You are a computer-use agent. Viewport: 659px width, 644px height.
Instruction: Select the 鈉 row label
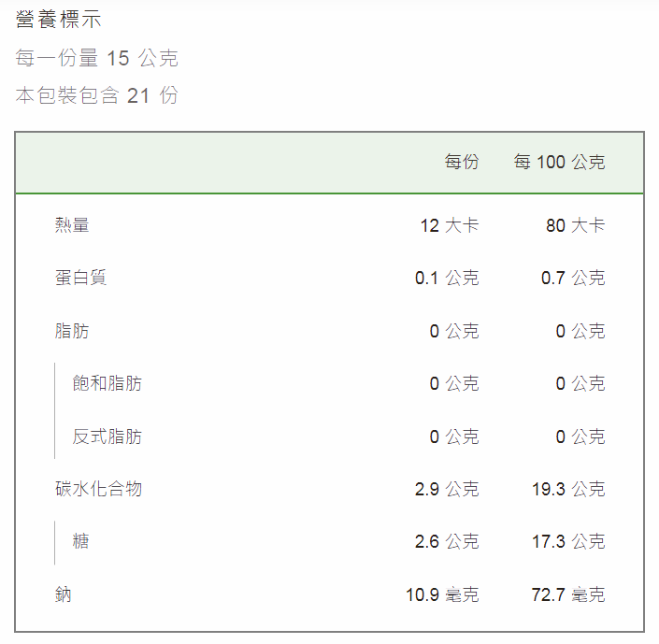click(63, 594)
